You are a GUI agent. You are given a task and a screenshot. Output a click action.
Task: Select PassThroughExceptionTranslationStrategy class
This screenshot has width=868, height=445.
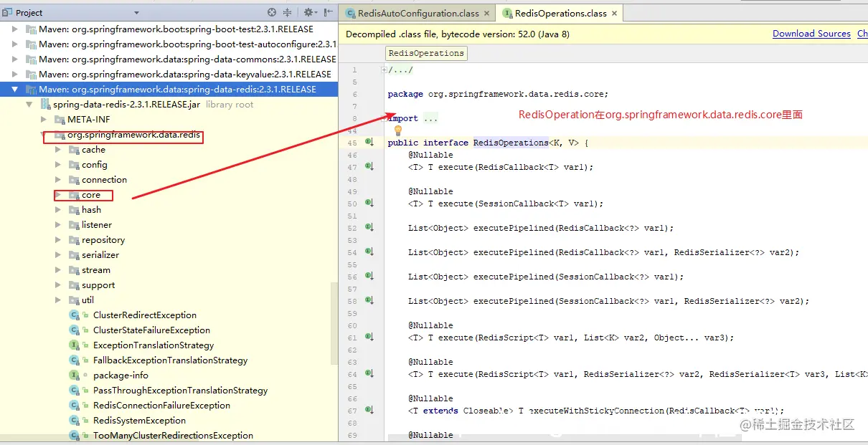point(181,391)
